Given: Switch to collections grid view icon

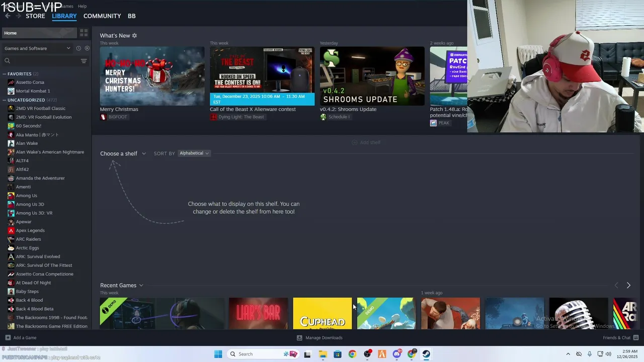Looking at the screenshot, I should [x=84, y=33].
